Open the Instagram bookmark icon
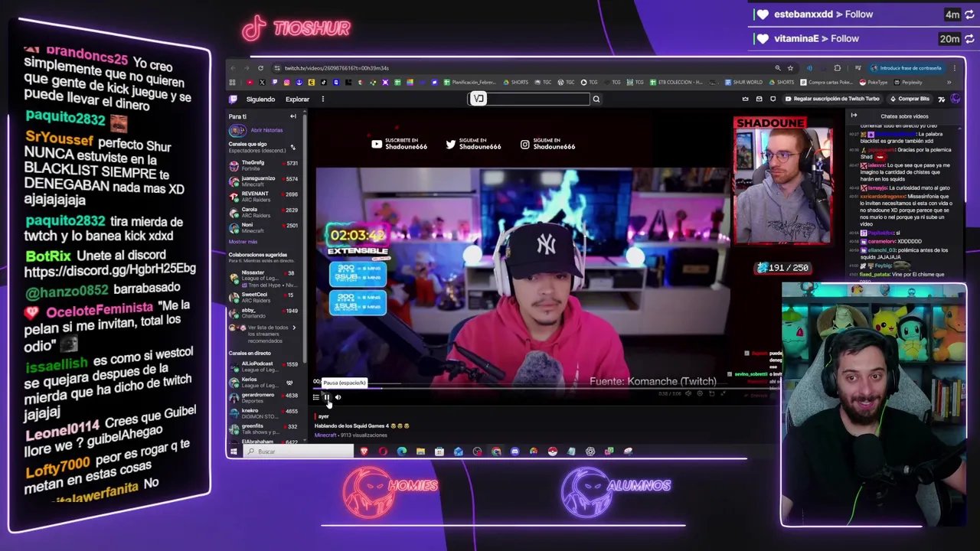980x551 pixels. pos(286,82)
